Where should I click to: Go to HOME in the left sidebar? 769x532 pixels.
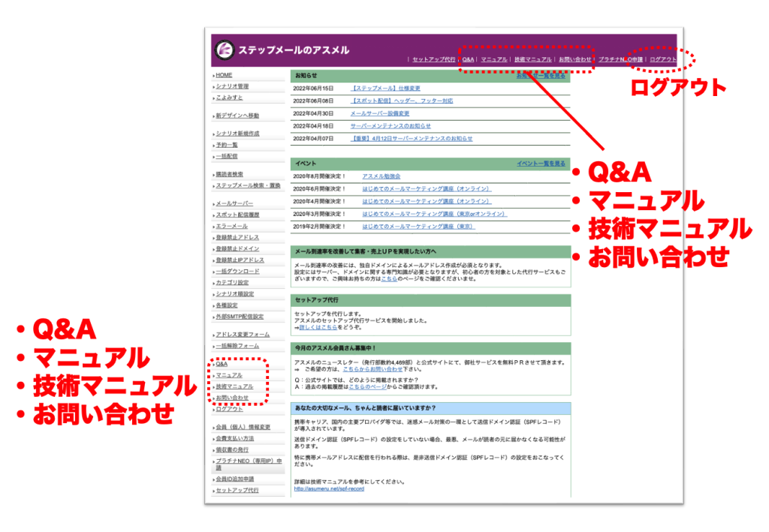click(x=224, y=75)
